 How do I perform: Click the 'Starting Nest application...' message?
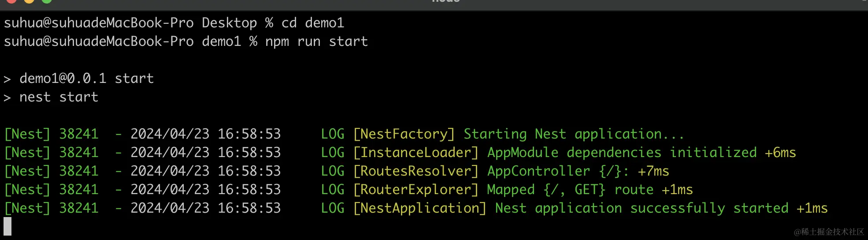[x=574, y=134]
